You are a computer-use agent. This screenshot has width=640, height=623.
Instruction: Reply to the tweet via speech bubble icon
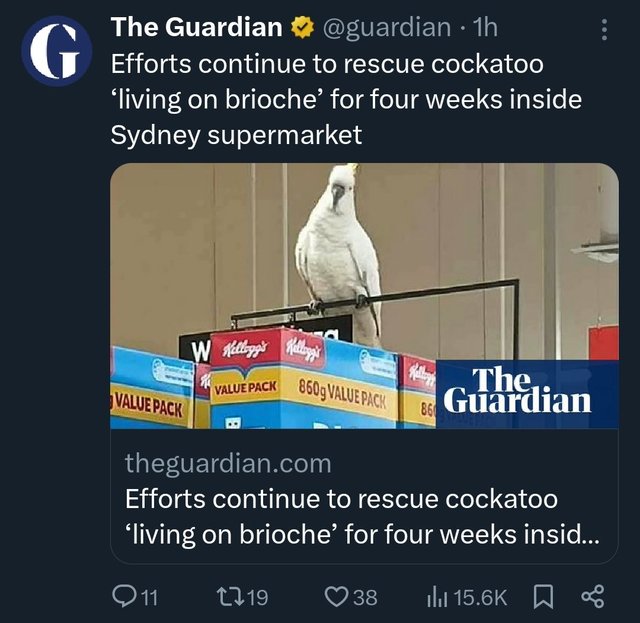tap(122, 597)
